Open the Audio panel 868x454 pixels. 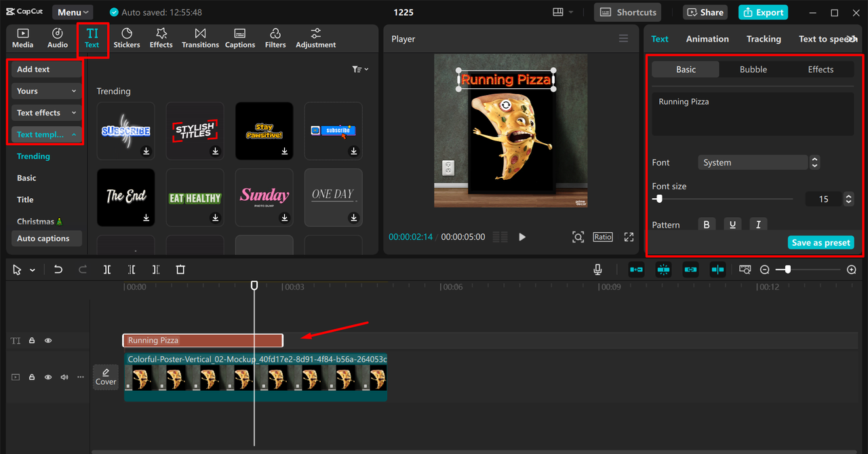(58, 38)
